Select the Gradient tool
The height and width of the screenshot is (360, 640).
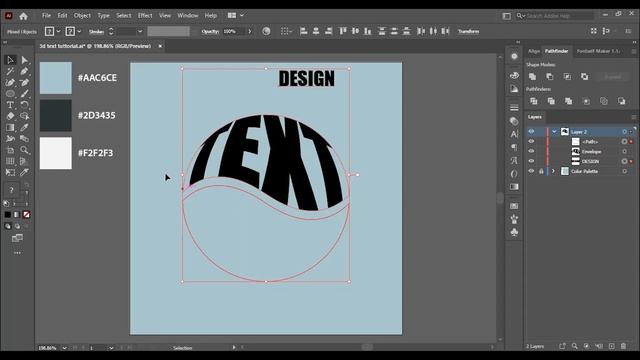click(10, 127)
